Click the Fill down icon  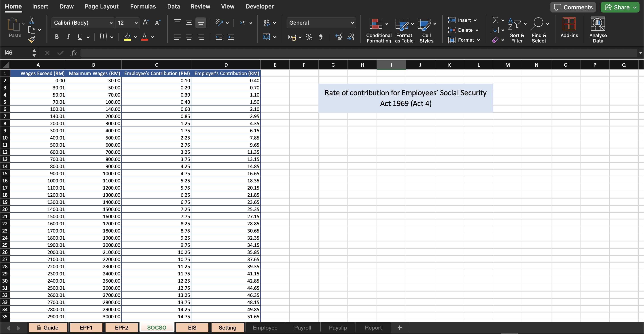495,30
